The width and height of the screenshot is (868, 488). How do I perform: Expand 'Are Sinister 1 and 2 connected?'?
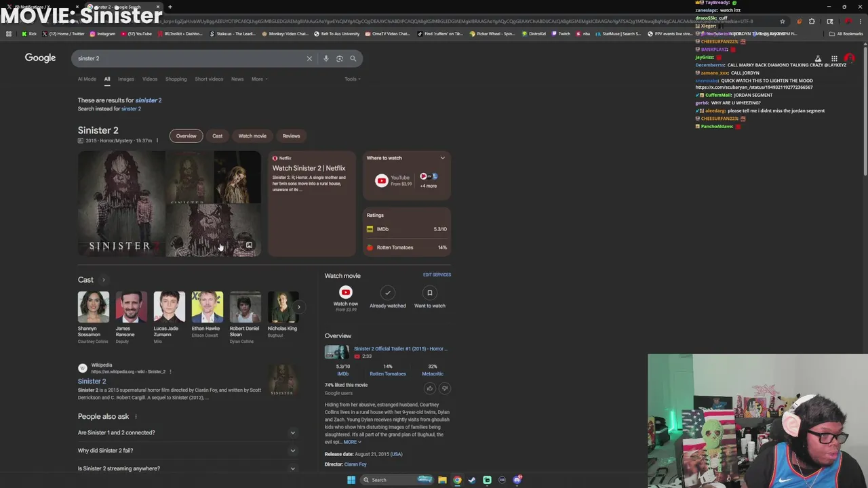pos(187,432)
